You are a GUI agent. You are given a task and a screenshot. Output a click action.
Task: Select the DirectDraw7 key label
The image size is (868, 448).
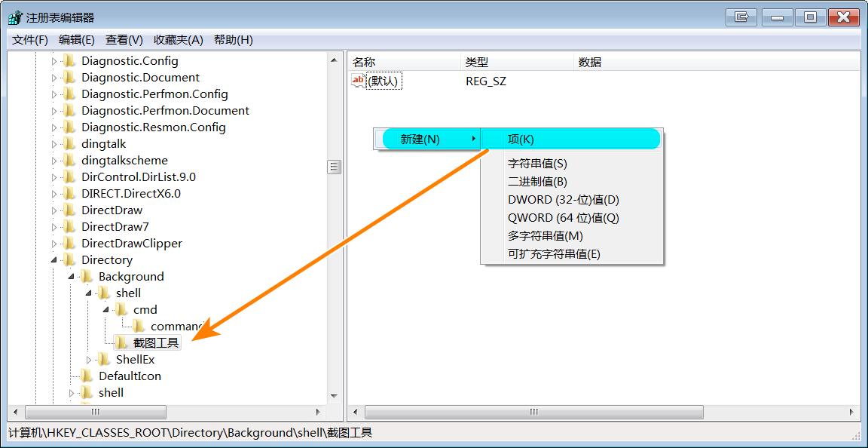(x=115, y=227)
